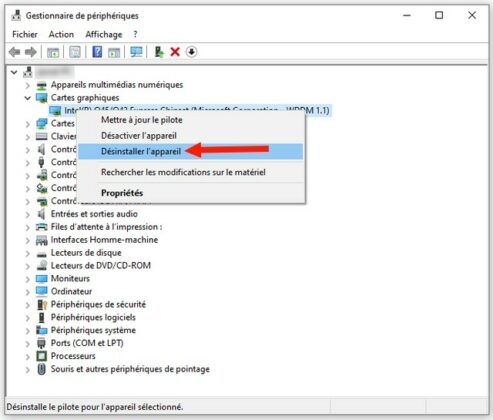
Task: Click the scan hardware monitor icon
Action: pos(136,52)
